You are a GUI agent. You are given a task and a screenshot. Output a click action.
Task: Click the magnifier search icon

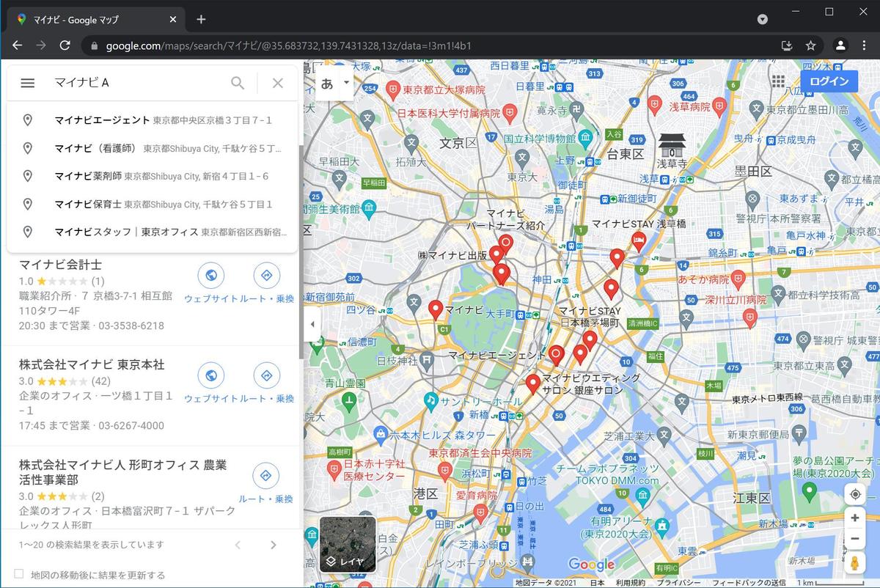[238, 83]
